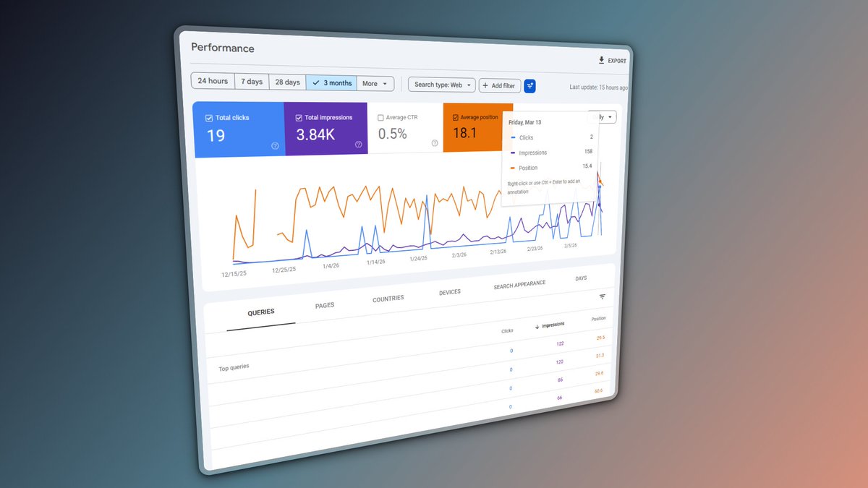Click the Position column header
This screenshot has height=488, width=868.
point(598,319)
